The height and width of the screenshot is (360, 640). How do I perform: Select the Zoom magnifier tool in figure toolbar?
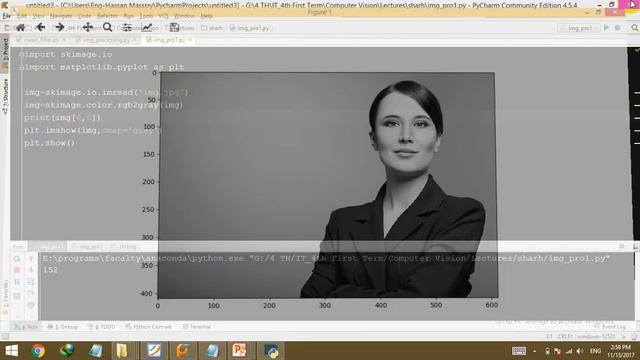107,27
